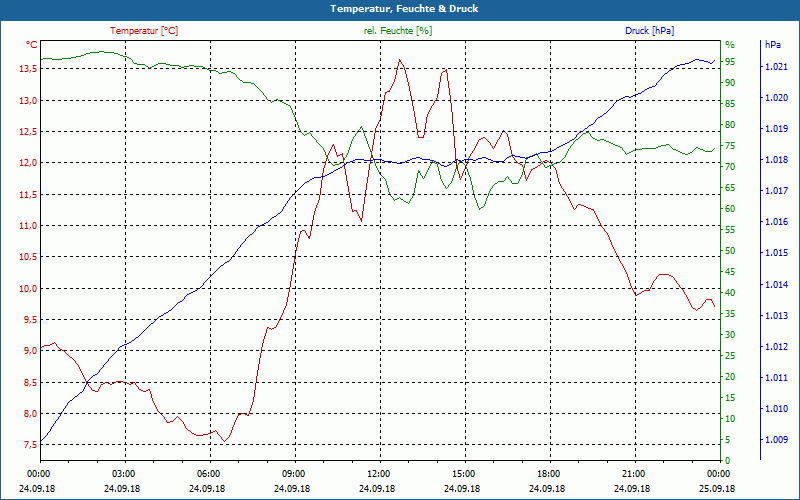Pick the "15:00" time axis label

[x=462, y=474]
